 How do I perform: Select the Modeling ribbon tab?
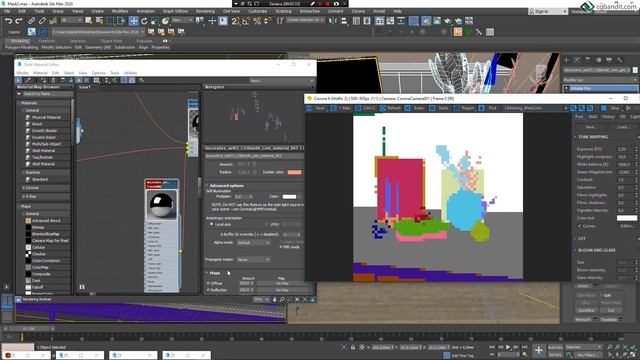coord(20,41)
